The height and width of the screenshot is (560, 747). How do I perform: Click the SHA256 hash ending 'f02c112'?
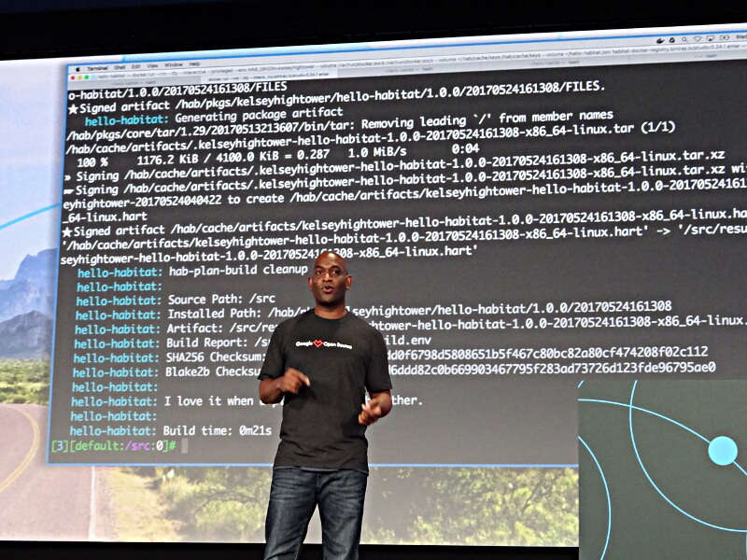pos(547,354)
